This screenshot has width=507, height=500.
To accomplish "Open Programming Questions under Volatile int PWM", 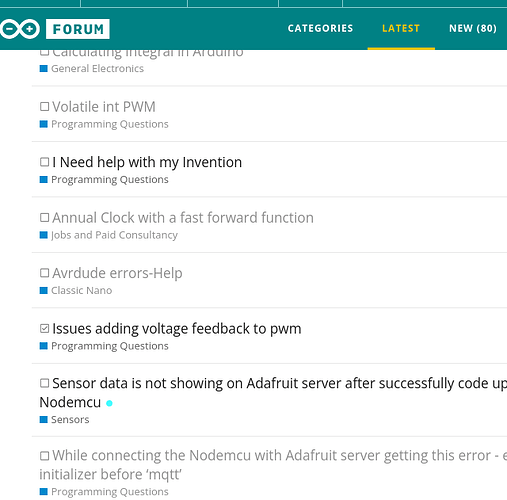I will [x=110, y=124].
